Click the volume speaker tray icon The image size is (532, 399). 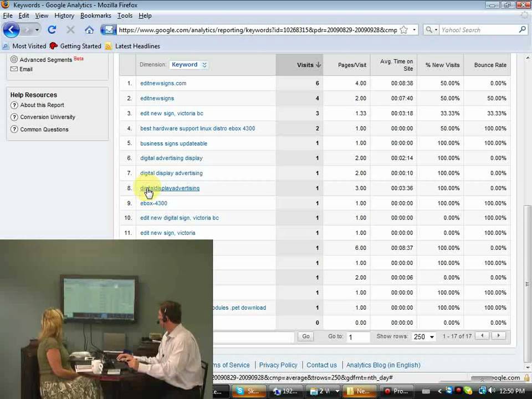tap(492, 391)
